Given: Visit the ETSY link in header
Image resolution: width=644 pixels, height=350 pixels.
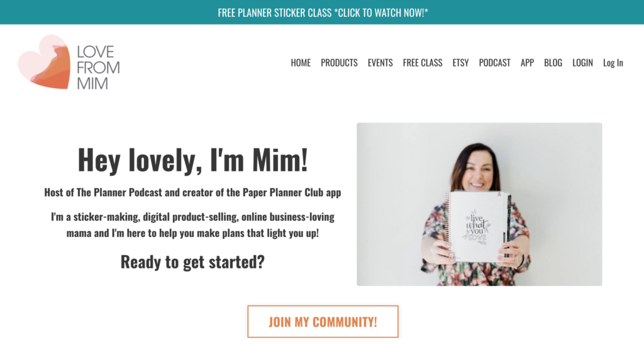Looking at the screenshot, I should tap(460, 63).
